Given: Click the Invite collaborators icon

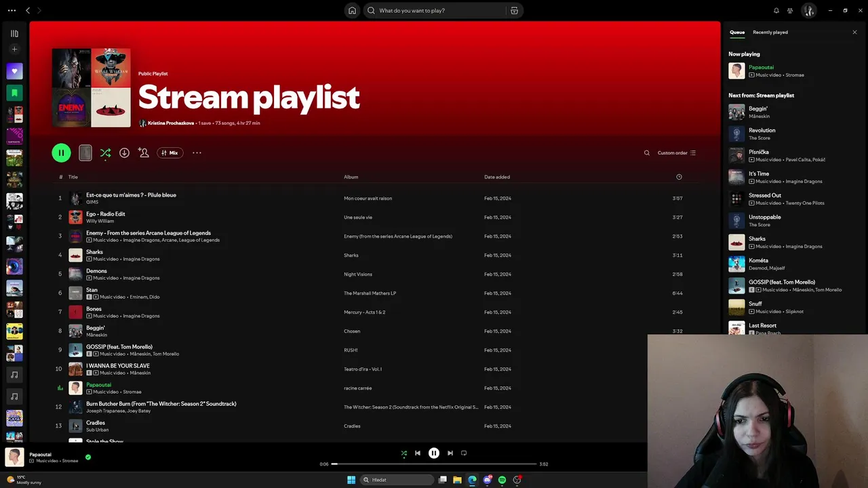Looking at the screenshot, I should pyautogui.click(x=143, y=152).
